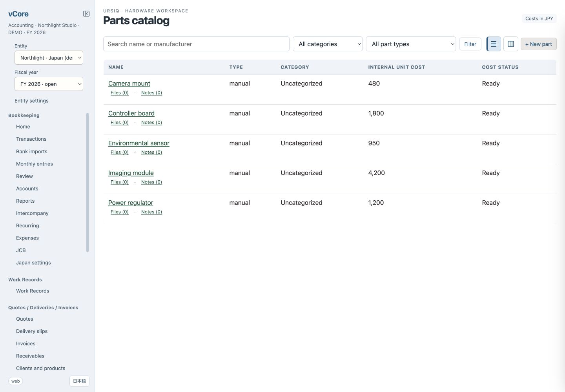Open the Fiscal year dropdown
The image size is (565, 392).
49,84
